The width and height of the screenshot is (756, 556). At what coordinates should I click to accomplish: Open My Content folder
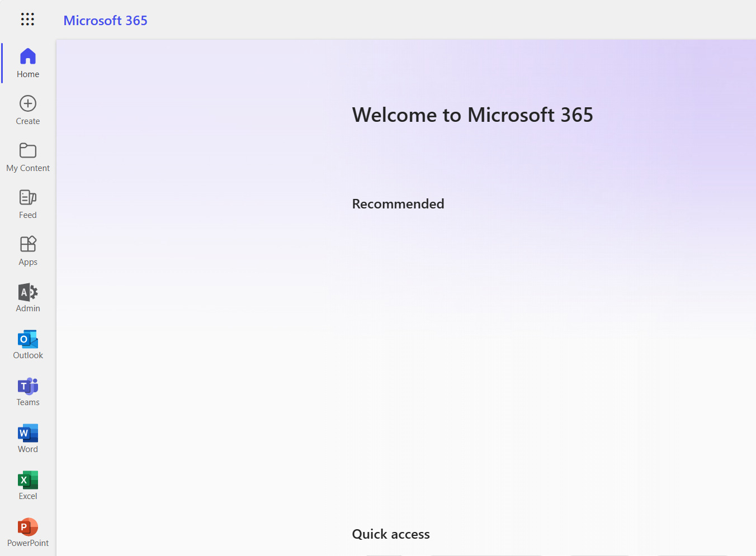tap(28, 157)
